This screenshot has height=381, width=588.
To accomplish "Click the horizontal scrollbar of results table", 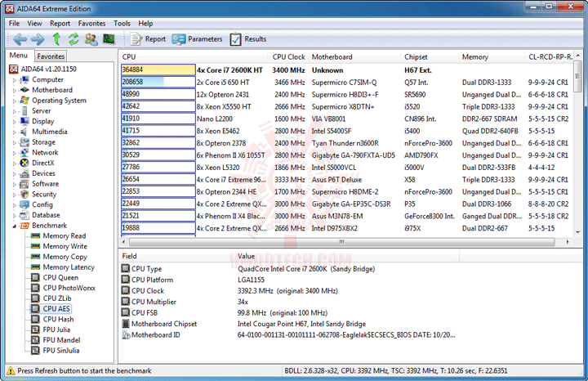I will pyautogui.click(x=341, y=242).
